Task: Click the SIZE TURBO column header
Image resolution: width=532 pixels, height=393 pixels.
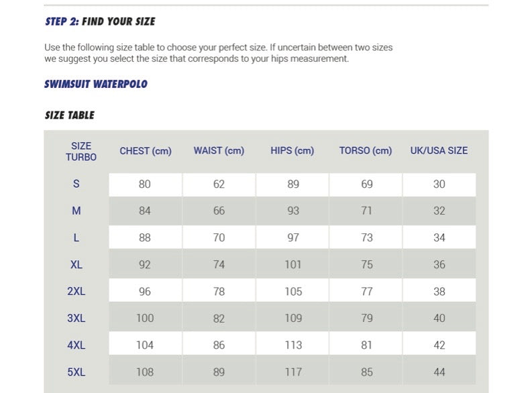Action: point(81,152)
